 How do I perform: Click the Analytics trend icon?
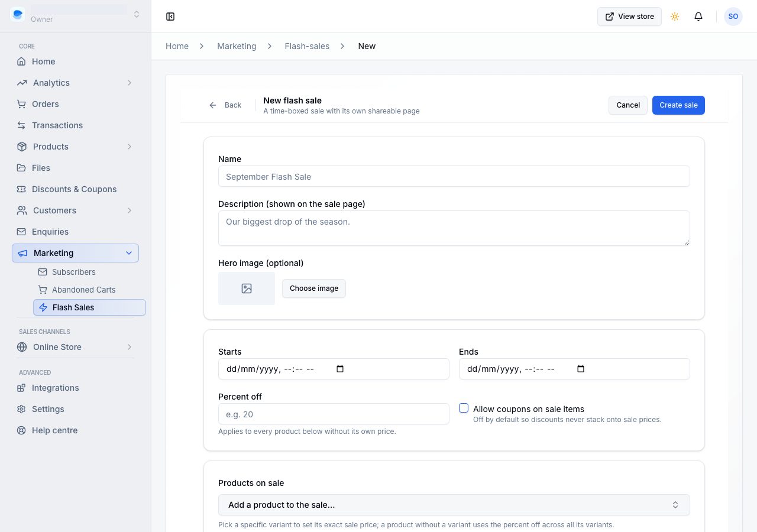click(22, 83)
